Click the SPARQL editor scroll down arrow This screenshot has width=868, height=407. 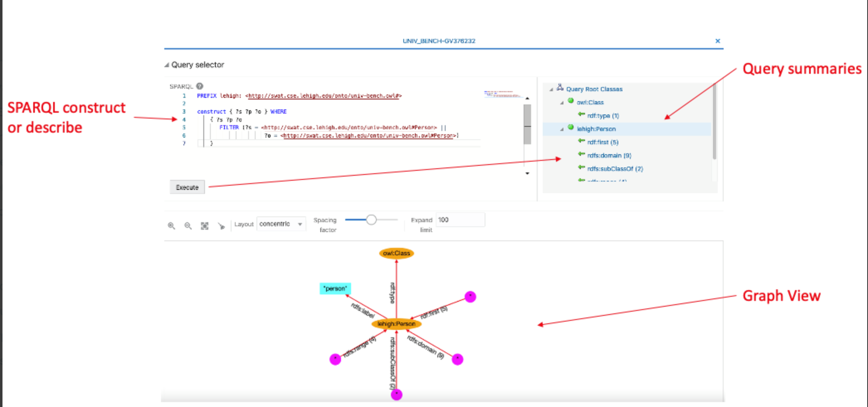[527, 173]
